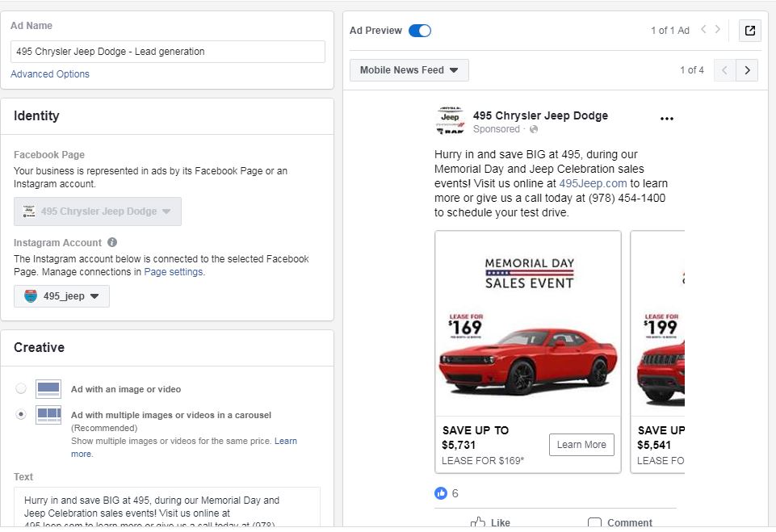Click the Ad Name input field
776x532 pixels.
point(168,52)
